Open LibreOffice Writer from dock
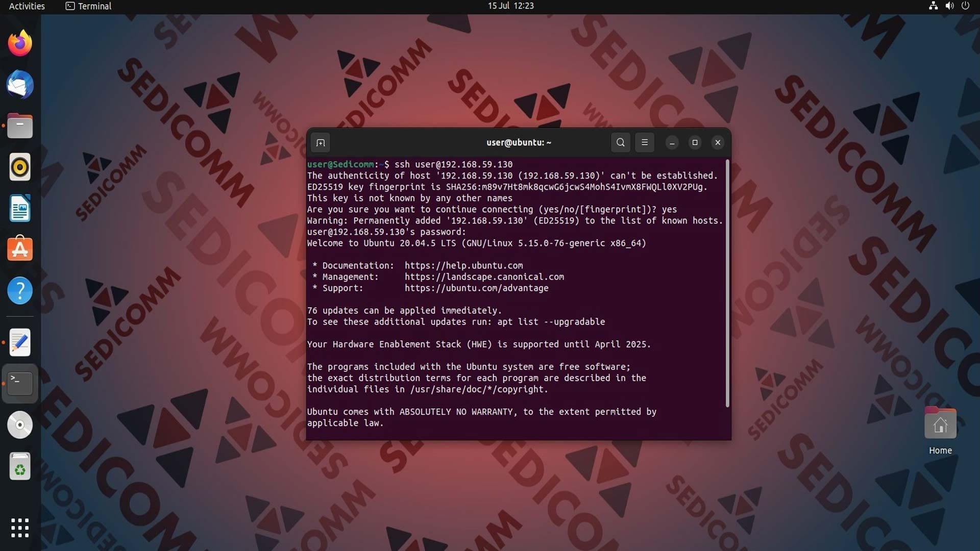Screen dimensions: 980x551 point(20,208)
